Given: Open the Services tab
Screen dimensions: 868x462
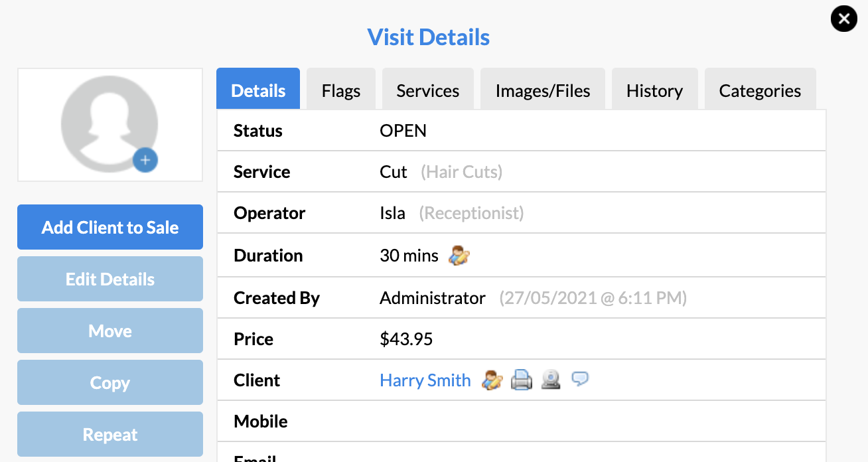Looking at the screenshot, I should [427, 90].
